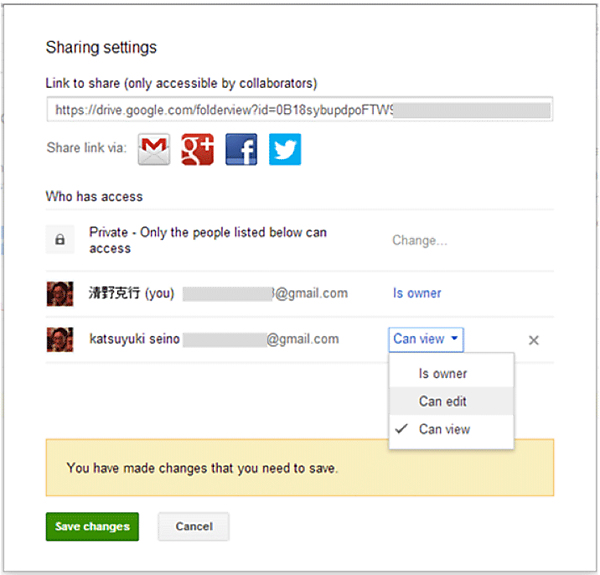Share the link via Facebook icon
The image size is (600, 575).
(241, 149)
